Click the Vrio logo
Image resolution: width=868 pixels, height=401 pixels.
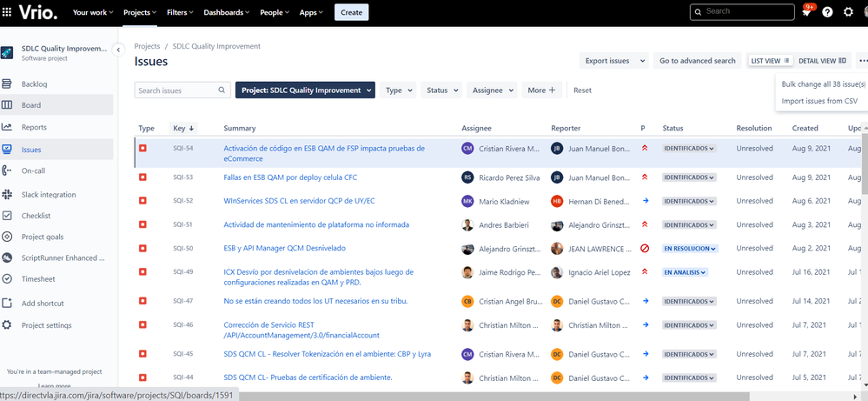click(x=37, y=12)
